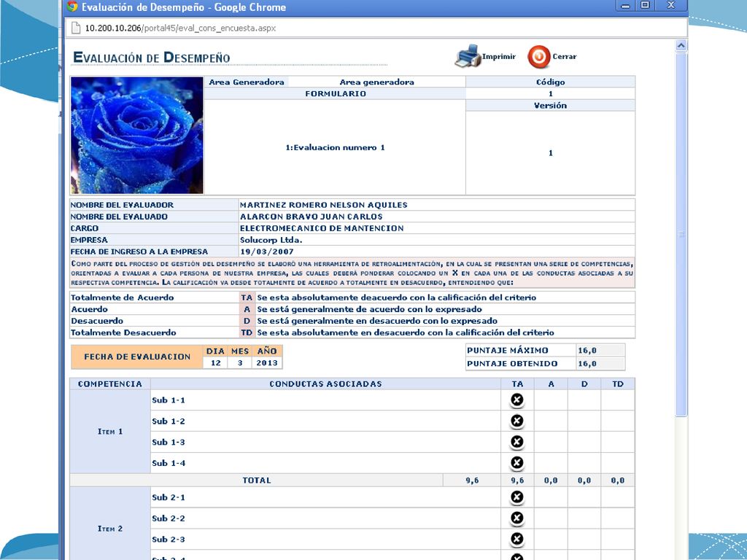Click the vertical scrollbar thumb
The height and width of the screenshot is (560, 747).
681,234
